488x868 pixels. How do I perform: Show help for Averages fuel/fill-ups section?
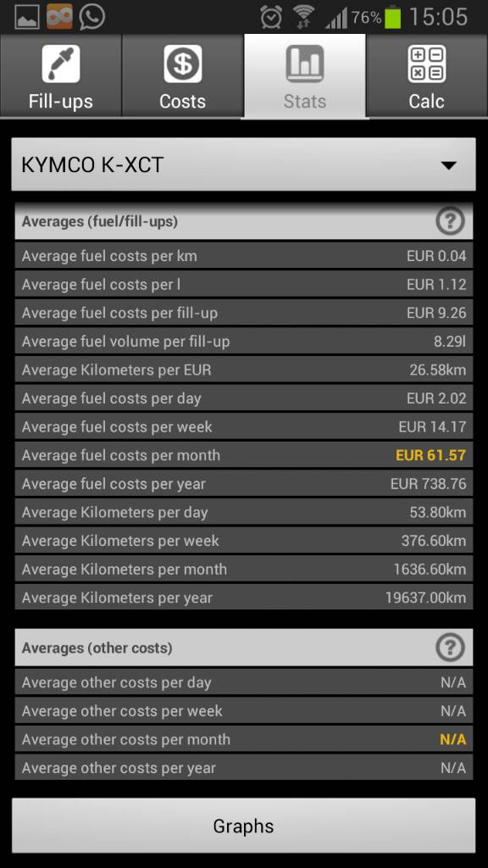[450, 221]
